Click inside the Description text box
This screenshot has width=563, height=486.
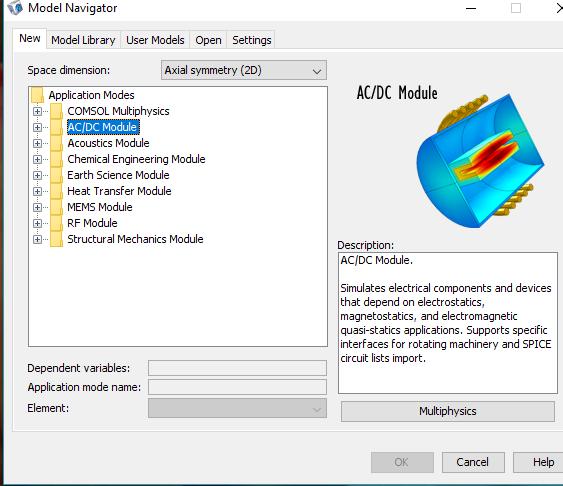click(448, 323)
